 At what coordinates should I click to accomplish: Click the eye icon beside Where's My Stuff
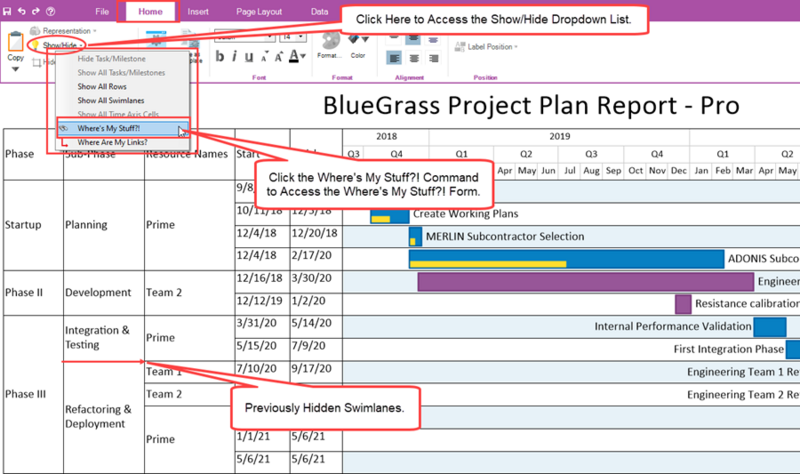point(64,129)
